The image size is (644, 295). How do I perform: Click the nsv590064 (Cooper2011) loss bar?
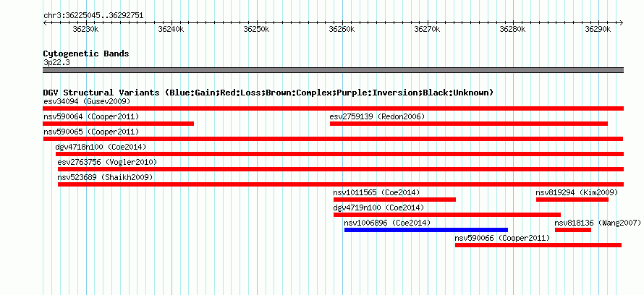[x=118, y=124]
